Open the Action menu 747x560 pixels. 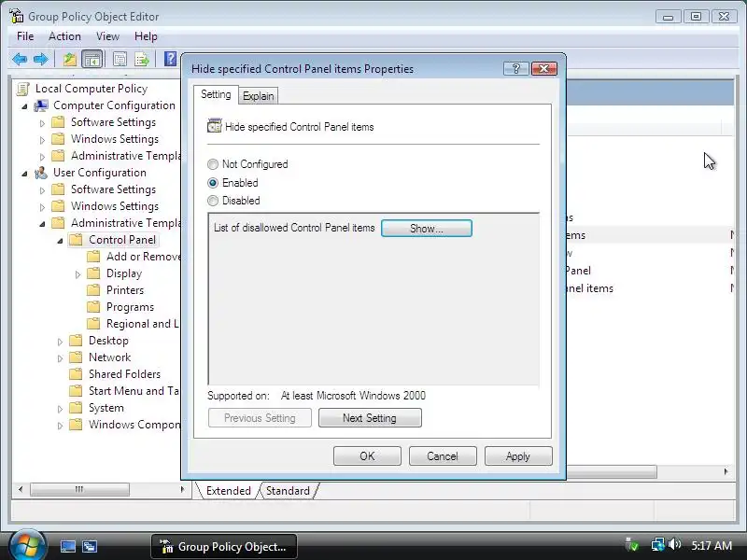tap(64, 36)
